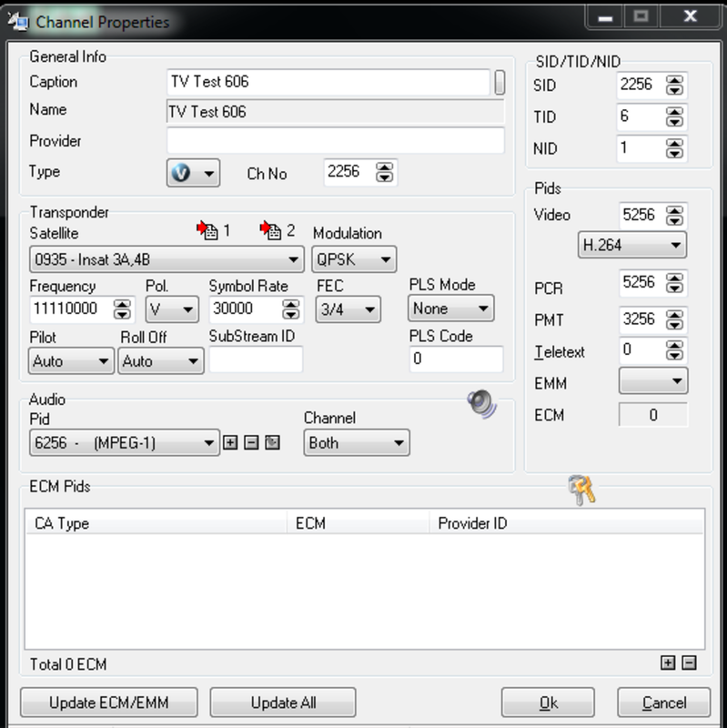The height and width of the screenshot is (728, 727).
Task: Click the PLS Code field
Action: point(456,359)
